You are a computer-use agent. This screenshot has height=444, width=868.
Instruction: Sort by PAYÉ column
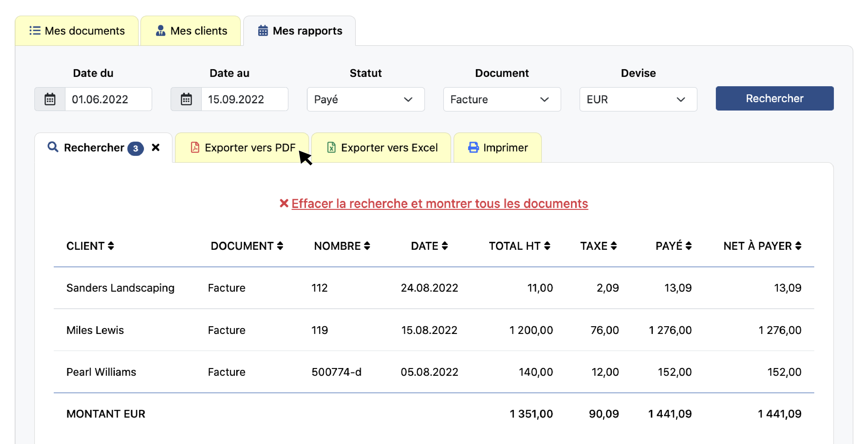pyautogui.click(x=674, y=246)
